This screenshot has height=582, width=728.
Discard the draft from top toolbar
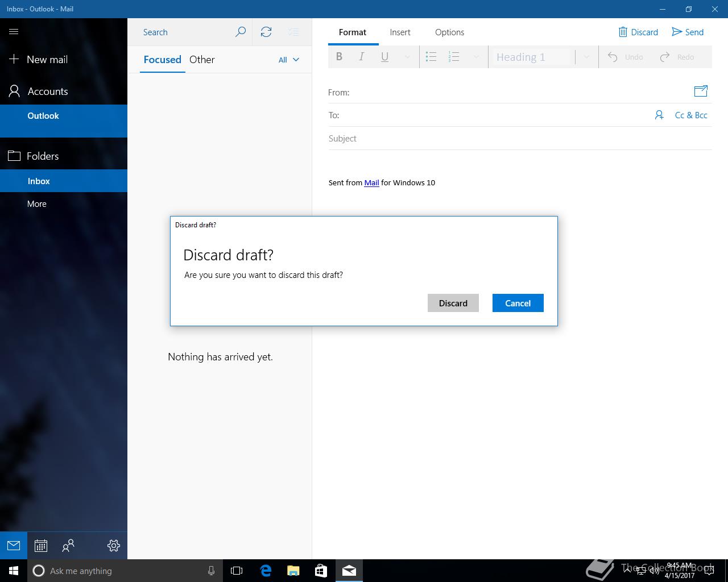pos(638,32)
